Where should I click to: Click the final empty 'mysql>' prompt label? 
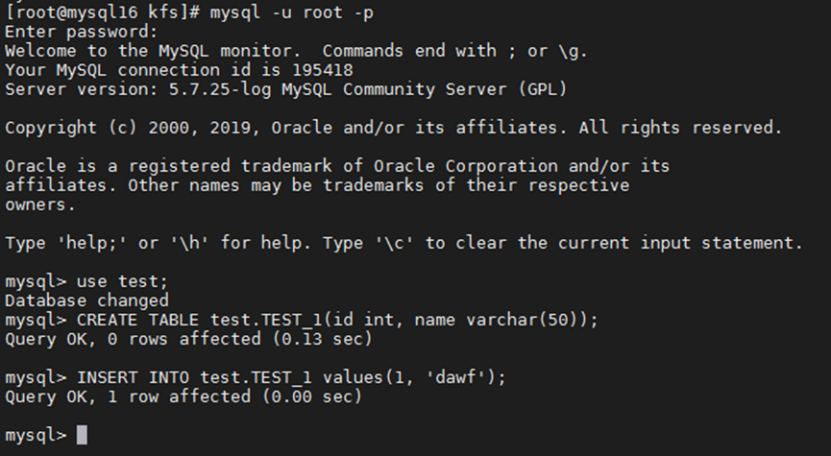pos(35,435)
